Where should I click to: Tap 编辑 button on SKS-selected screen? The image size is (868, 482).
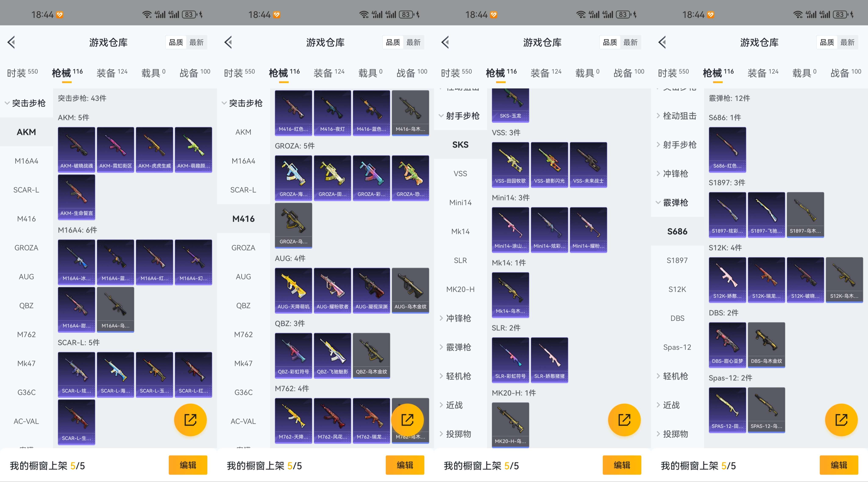tap(622, 465)
